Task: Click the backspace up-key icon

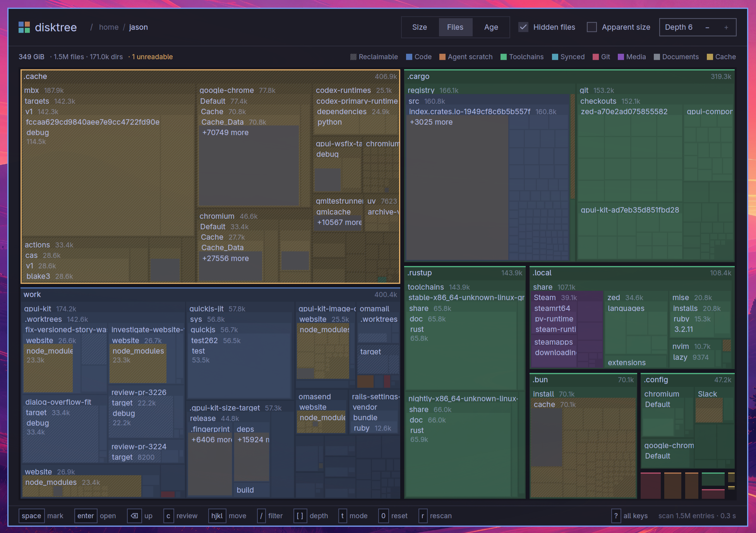Action: (134, 516)
